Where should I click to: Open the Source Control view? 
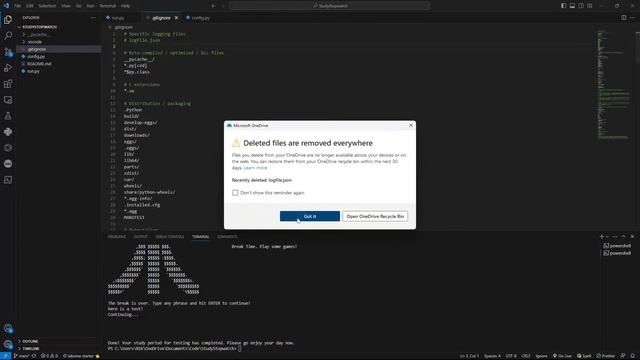tap(8, 52)
